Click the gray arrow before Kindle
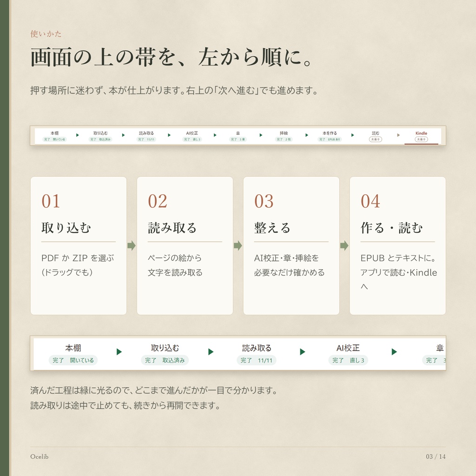Screen dimensions: 476x476 (x=398, y=135)
